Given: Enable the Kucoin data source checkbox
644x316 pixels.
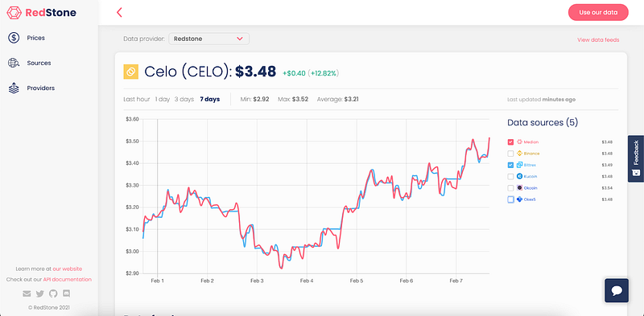Looking at the screenshot, I should (510, 176).
